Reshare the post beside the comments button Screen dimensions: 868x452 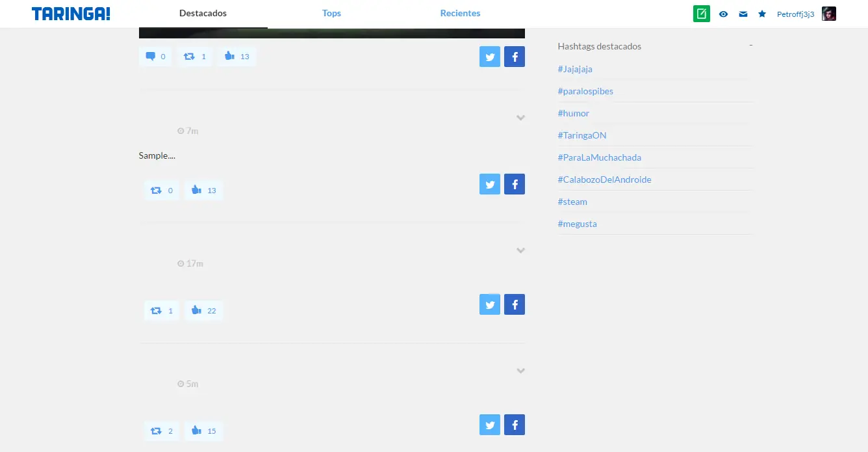coord(195,57)
